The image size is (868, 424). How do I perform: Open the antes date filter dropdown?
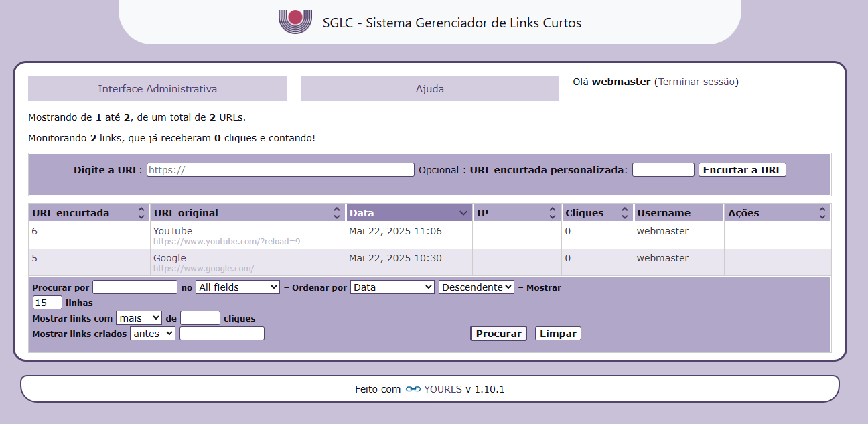tap(153, 333)
